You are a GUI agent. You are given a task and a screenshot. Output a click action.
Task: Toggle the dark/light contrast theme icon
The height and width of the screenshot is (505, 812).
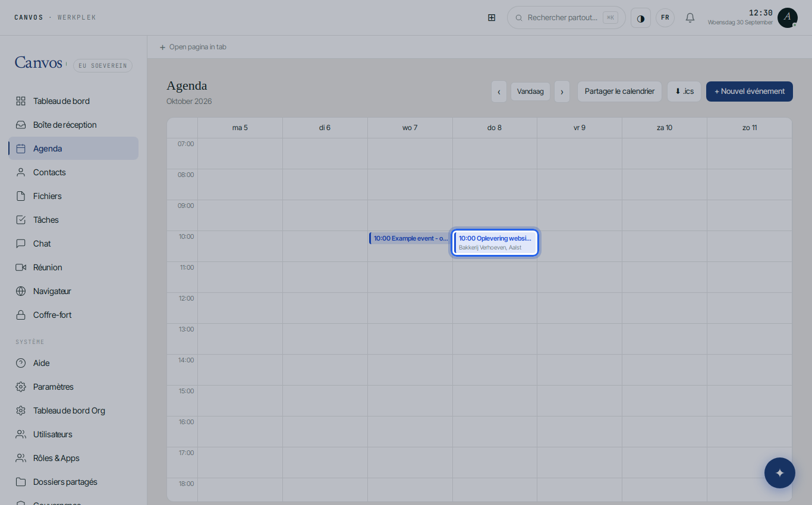tap(641, 18)
